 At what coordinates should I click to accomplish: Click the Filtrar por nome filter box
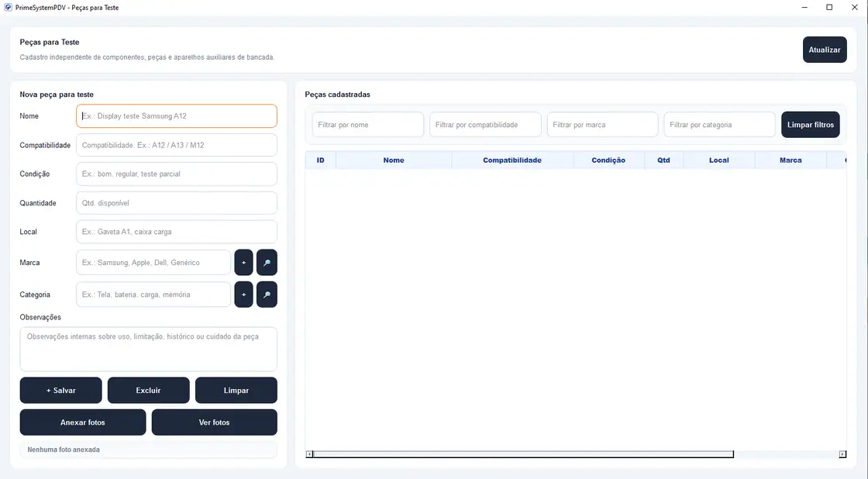pyautogui.click(x=368, y=125)
